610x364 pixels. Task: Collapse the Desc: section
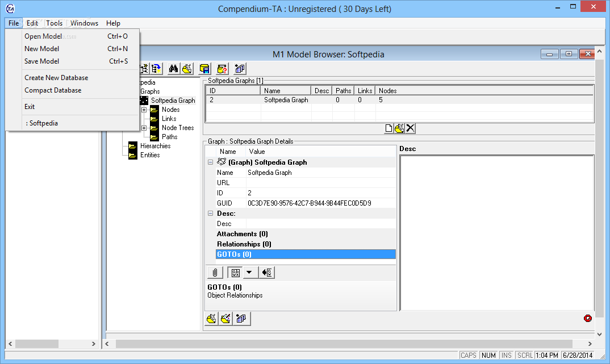211,214
